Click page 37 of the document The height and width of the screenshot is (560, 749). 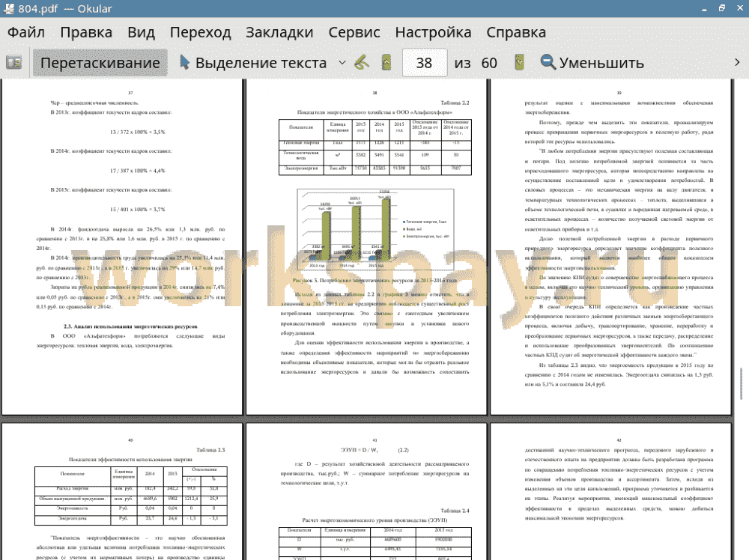[122, 247]
